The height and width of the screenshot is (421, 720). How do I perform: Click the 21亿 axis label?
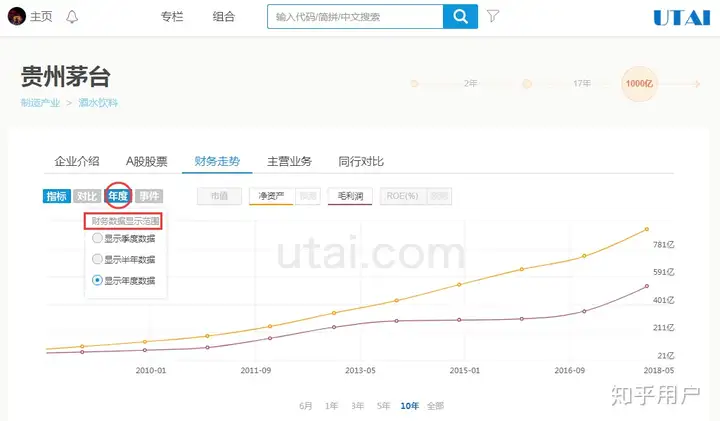tap(666, 356)
